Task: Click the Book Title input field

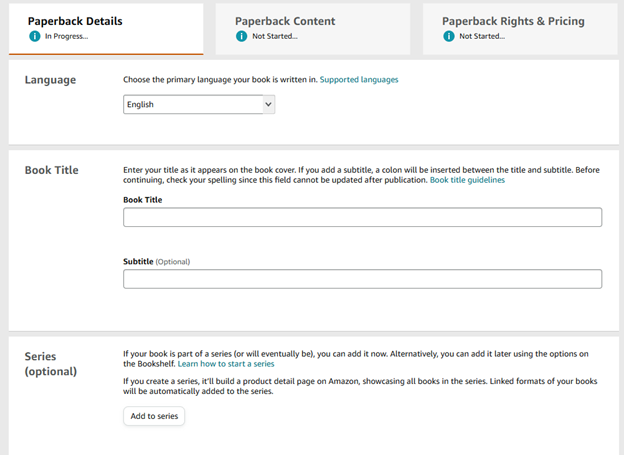Action: 363,217
